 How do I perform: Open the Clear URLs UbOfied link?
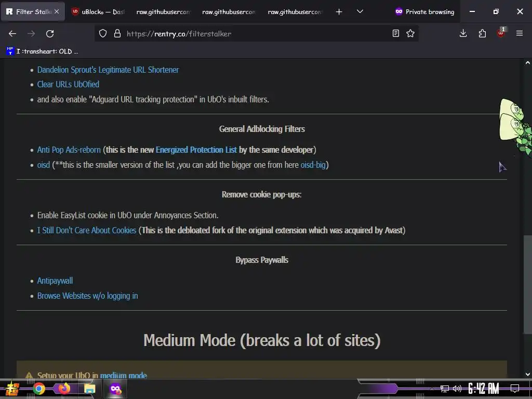[68, 85]
